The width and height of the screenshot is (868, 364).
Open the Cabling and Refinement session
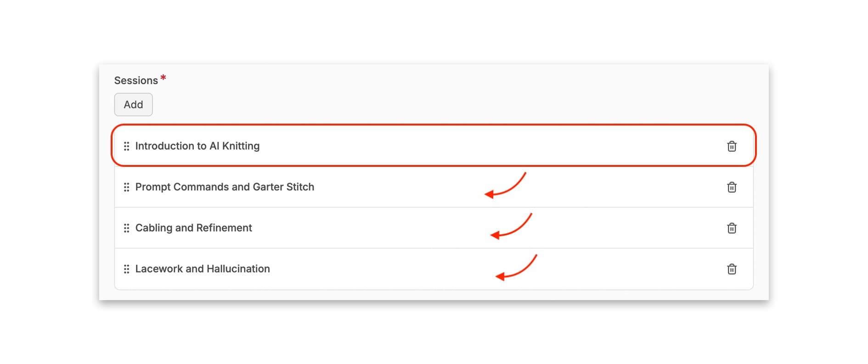(193, 228)
